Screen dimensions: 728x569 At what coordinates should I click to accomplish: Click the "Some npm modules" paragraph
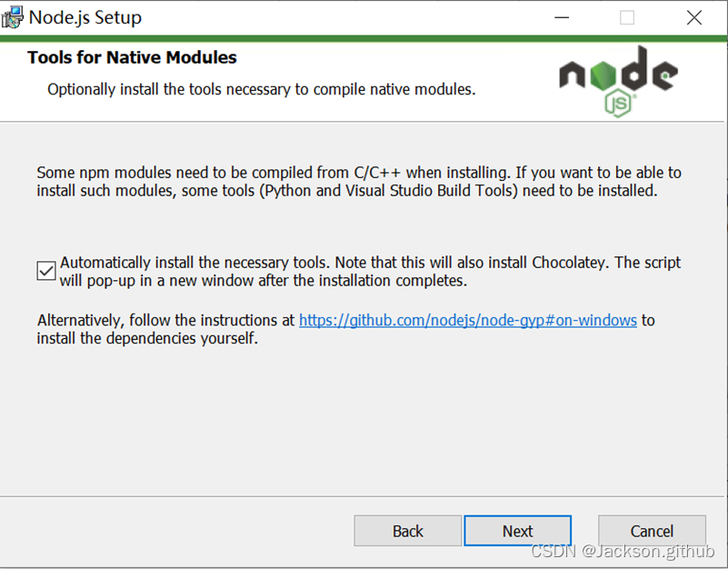358,181
